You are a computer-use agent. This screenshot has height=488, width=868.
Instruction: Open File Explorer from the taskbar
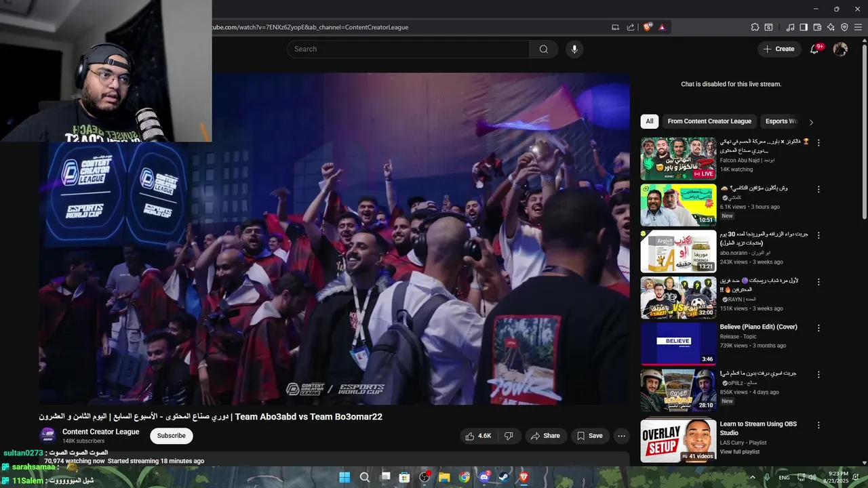point(445,477)
